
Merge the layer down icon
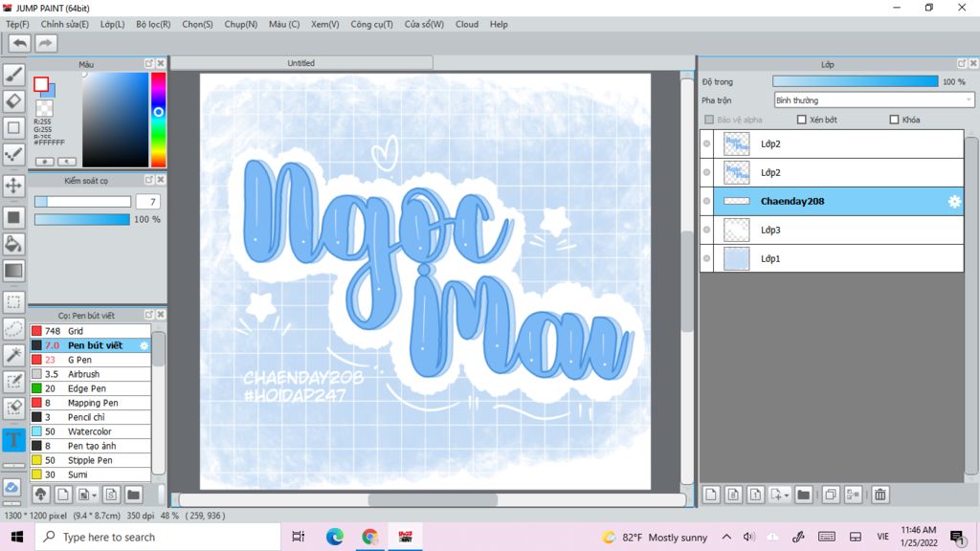pyautogui.click(x=853, y=495)
